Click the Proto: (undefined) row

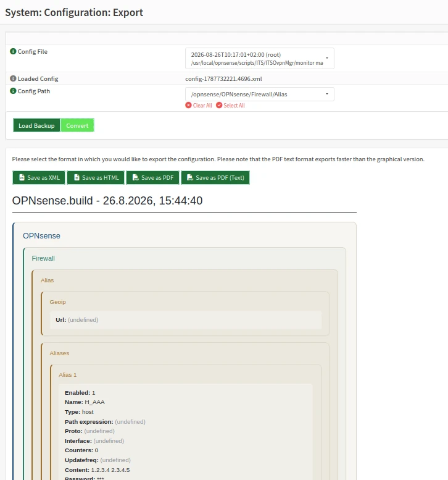pos(89,431)
